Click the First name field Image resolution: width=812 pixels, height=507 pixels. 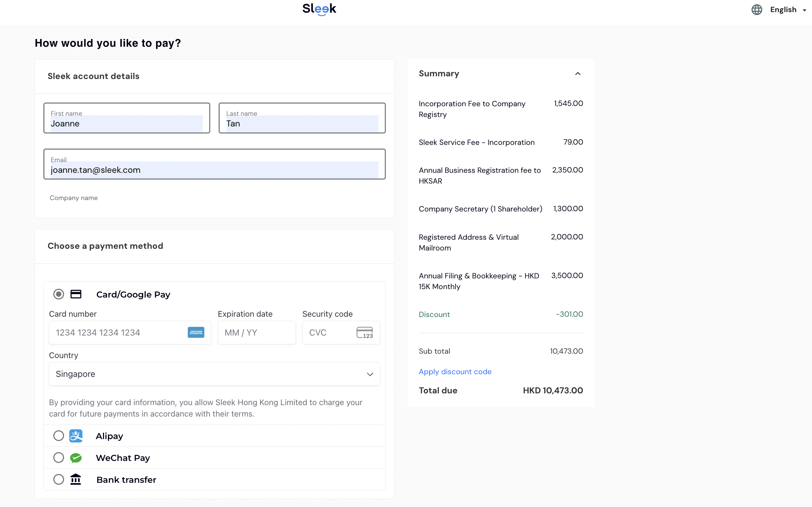[127, 118]
